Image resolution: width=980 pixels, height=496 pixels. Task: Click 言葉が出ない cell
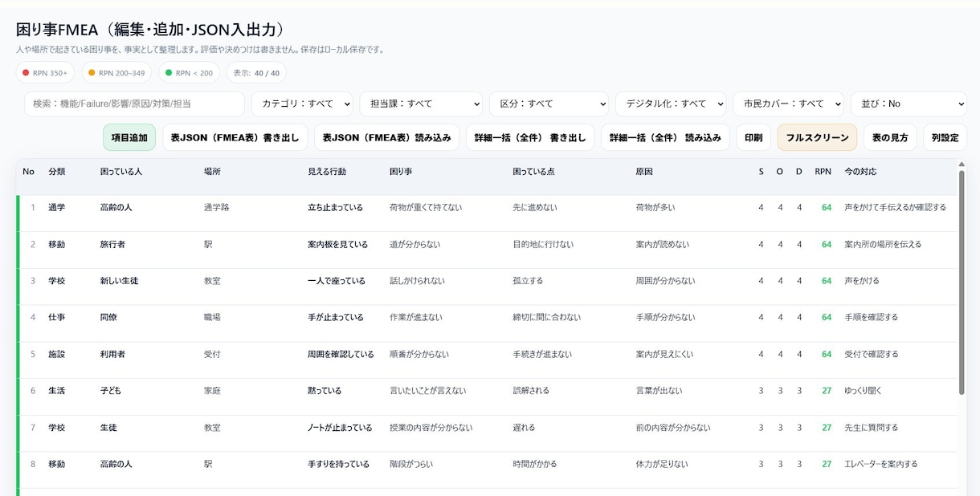point(659,391)
